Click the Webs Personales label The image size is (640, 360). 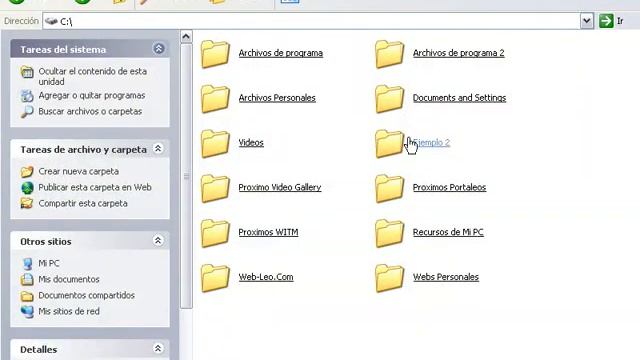click(446, 277)
